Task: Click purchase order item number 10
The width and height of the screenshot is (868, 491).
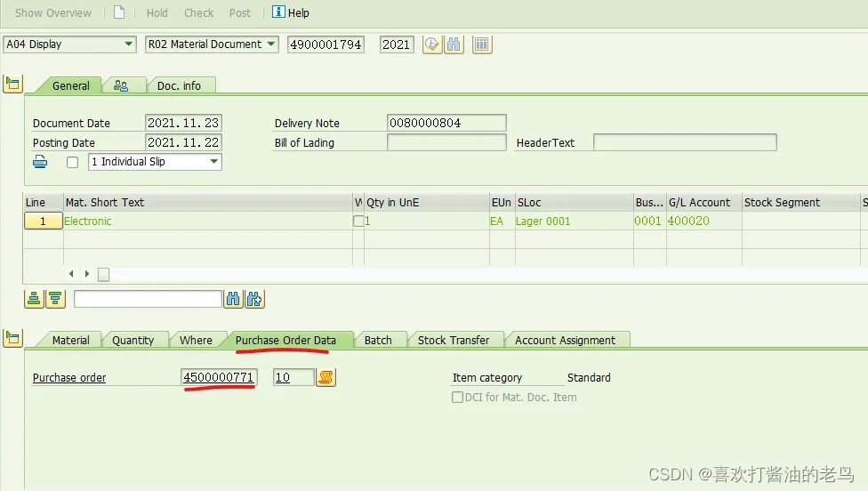Action: (293, 377)
